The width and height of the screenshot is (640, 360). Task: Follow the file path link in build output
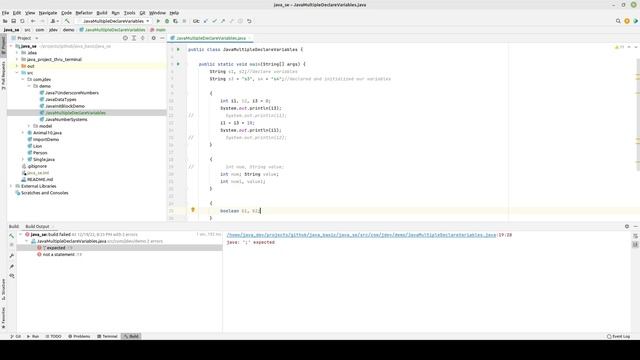tap(362, 235)
